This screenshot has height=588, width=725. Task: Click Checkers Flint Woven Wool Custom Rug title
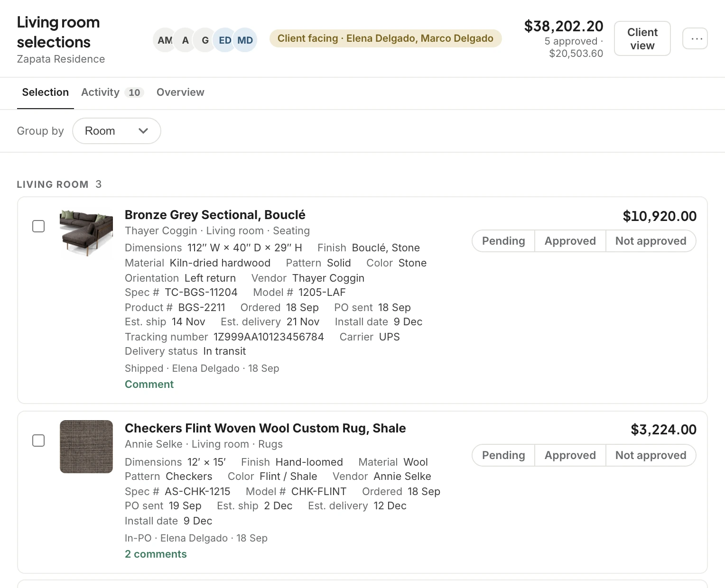click(x=265, y=428)
